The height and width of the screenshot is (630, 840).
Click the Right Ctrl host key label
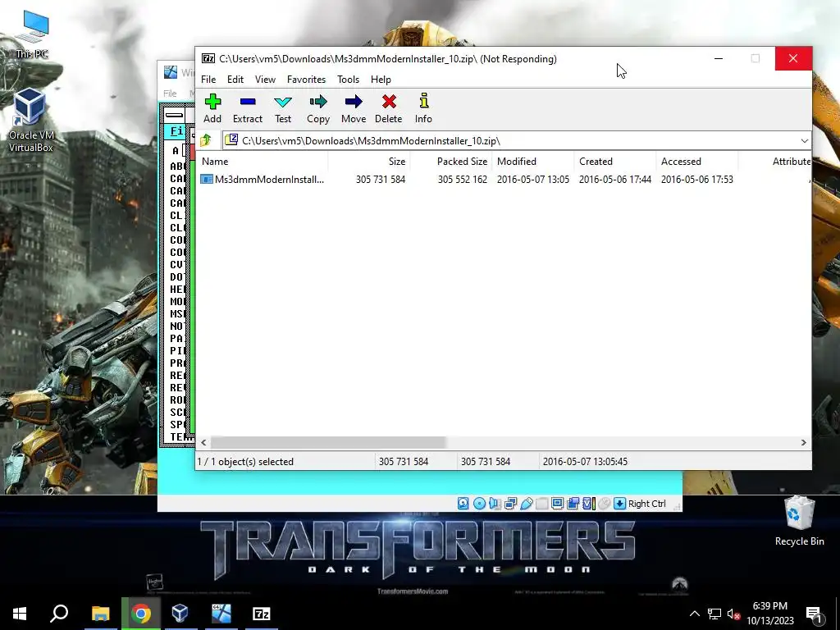point(647,504)
